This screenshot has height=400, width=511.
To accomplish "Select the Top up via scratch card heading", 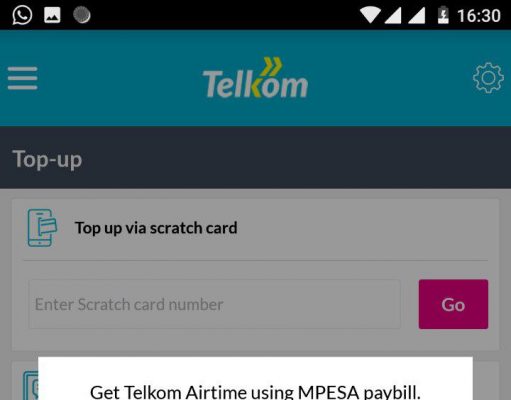I will tap(156, 228).
